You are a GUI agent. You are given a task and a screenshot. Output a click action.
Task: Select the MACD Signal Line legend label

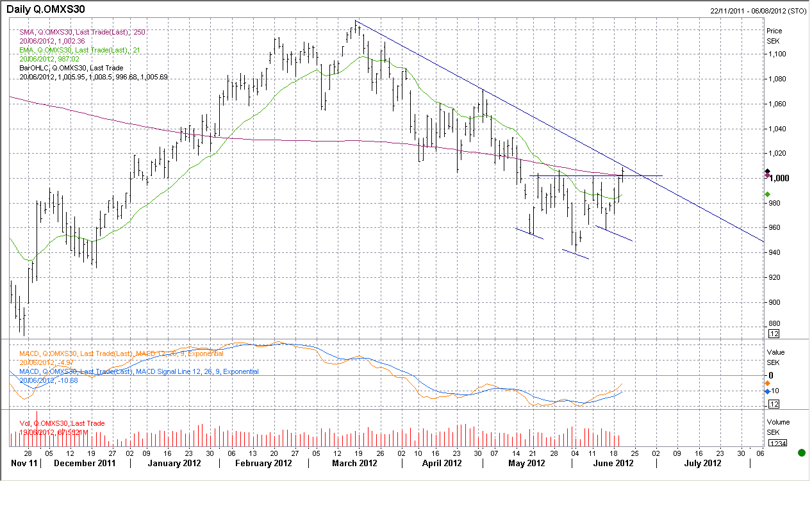(x=139, y=371)
